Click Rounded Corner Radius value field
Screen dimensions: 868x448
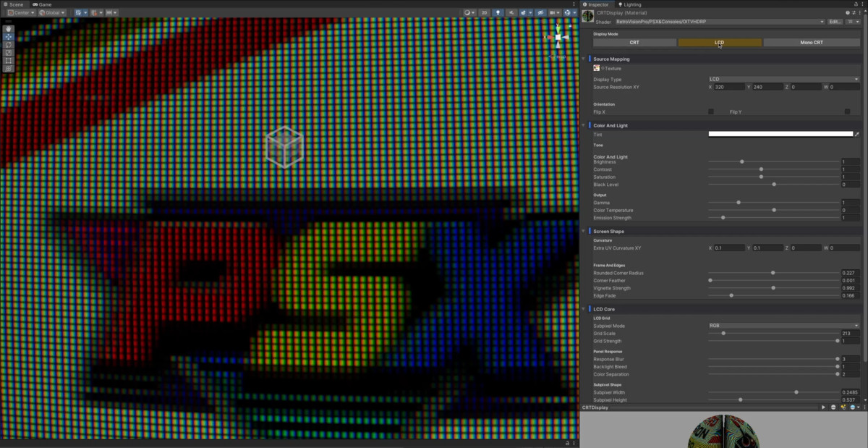coord(851,273)
